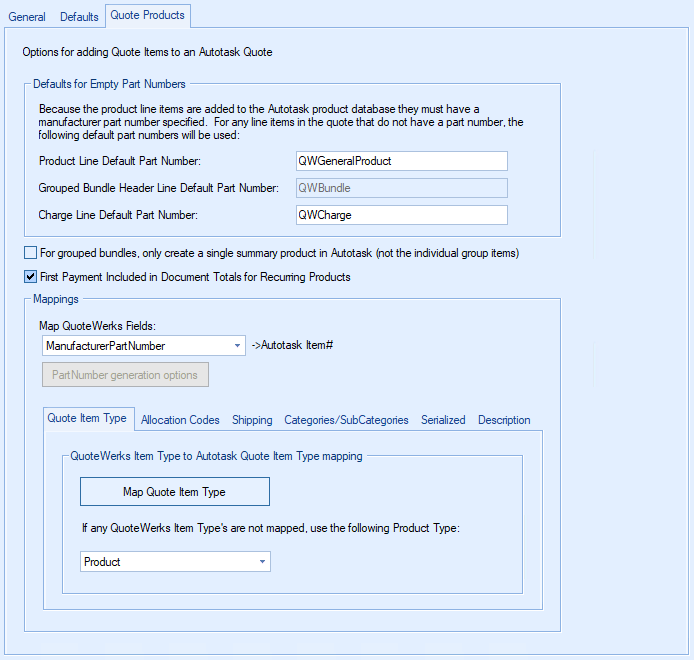Click the Grouped Bundle Header Line part number field
This screenshot has height=660, width=694.
[x=402, y=188]
